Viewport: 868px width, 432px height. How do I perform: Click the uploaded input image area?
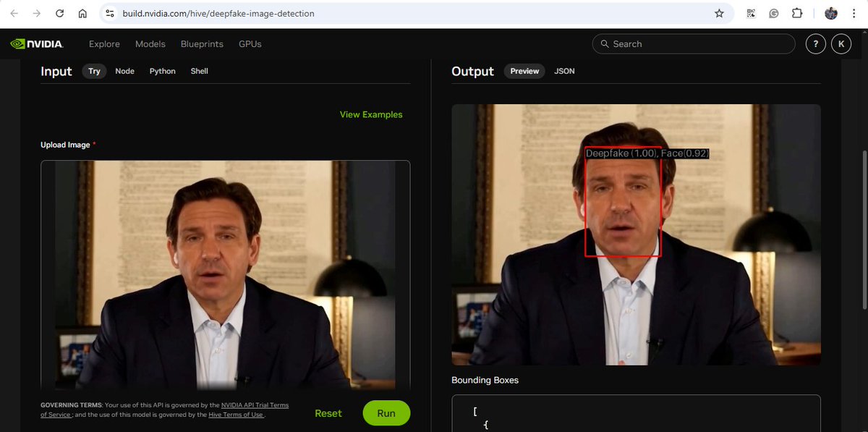pyautogui.click(x=226, y=275)
